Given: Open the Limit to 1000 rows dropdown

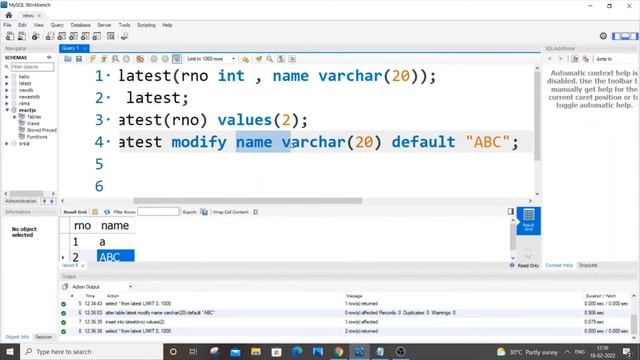Looking at the screenshot, I should pos(211,59).
